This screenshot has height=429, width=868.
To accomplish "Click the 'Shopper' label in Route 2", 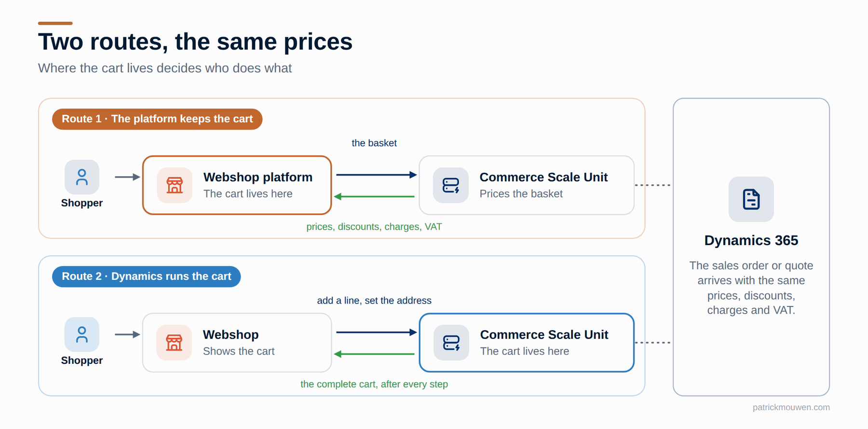I will (82, 360).
